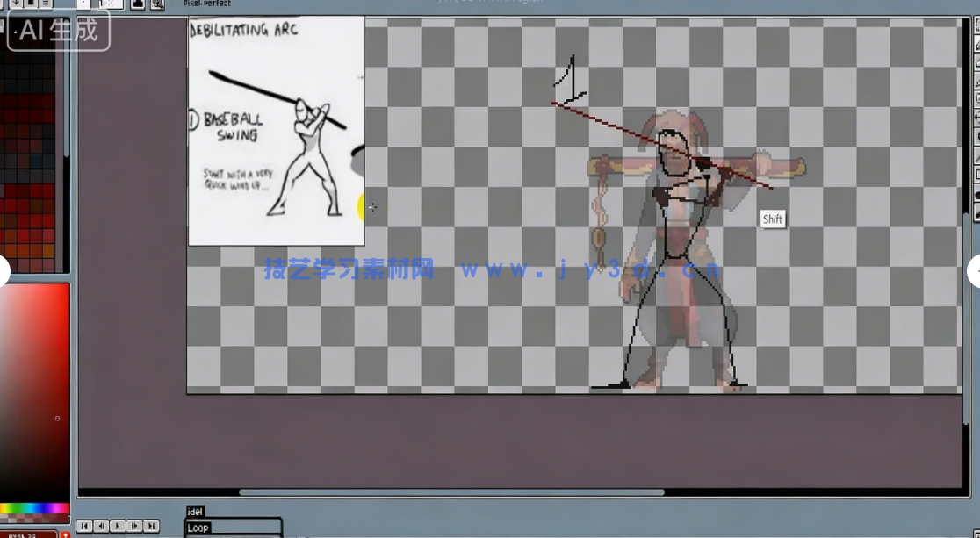Image resolution: width=980 pixels, height=538 pixels.
Task: Open the palette options hamburger menu
Action: pos(46,4)
